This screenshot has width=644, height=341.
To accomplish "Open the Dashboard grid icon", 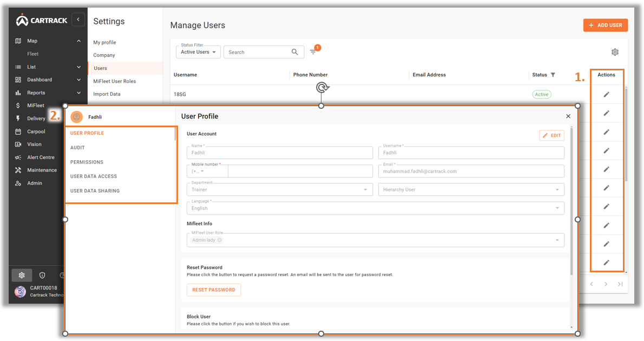I will (18, 80).
